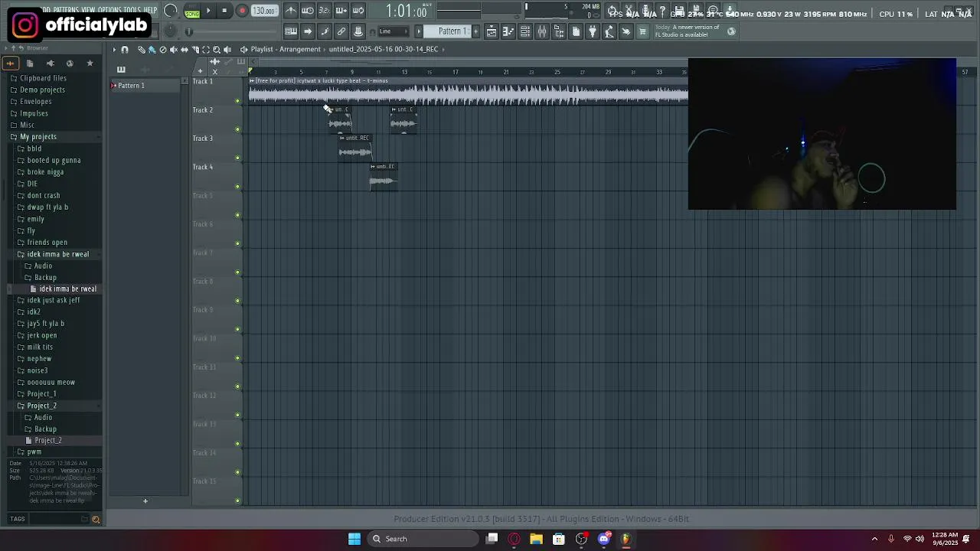Select the Project_2 project file
This screenshot has height=551, width=980.
coord(47,441)
